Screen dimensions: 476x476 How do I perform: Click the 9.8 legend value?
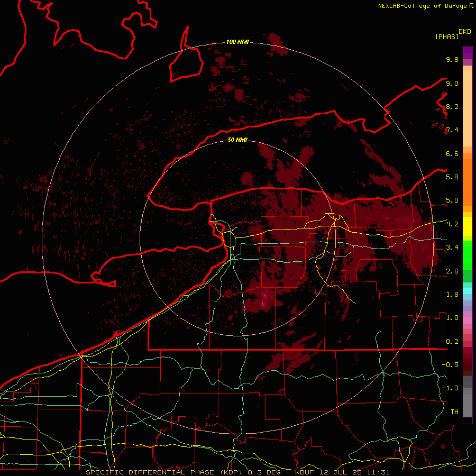(x=452, y=59)
